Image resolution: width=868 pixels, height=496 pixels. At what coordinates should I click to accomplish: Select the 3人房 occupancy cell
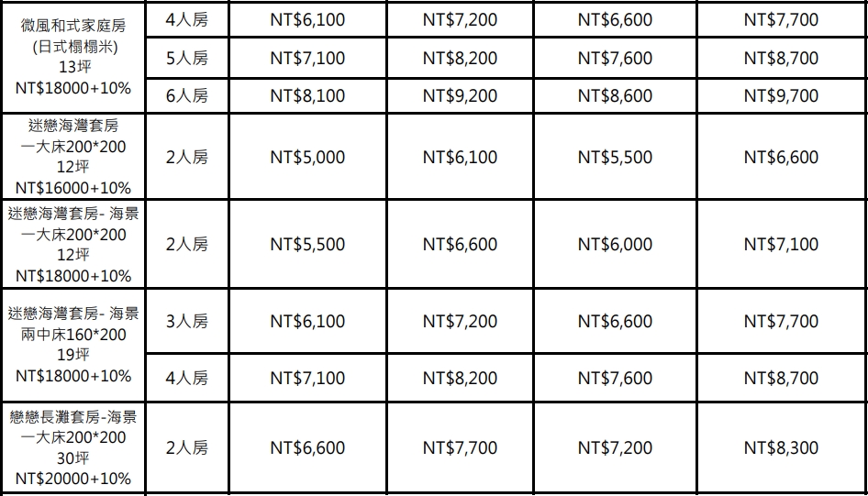pyautogui.click(x=187, y=321)
